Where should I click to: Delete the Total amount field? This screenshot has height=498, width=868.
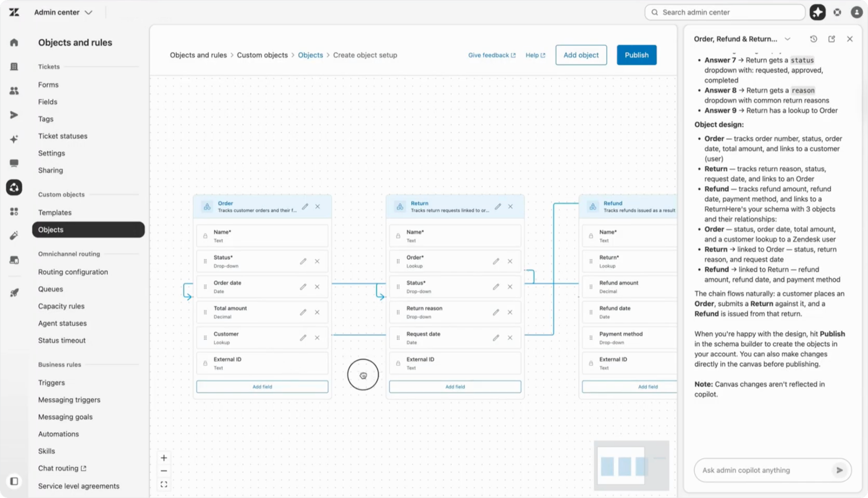(x=317, y=312)
